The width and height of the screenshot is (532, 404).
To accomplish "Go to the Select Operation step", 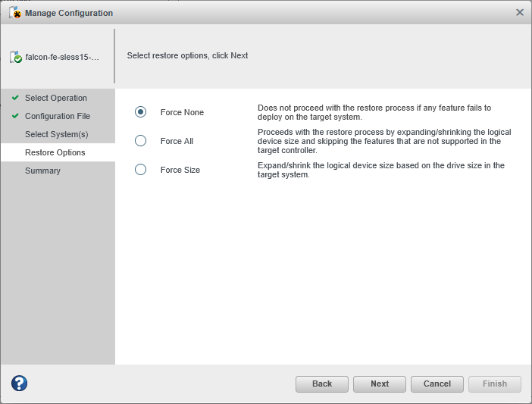I will click(56, 98).
